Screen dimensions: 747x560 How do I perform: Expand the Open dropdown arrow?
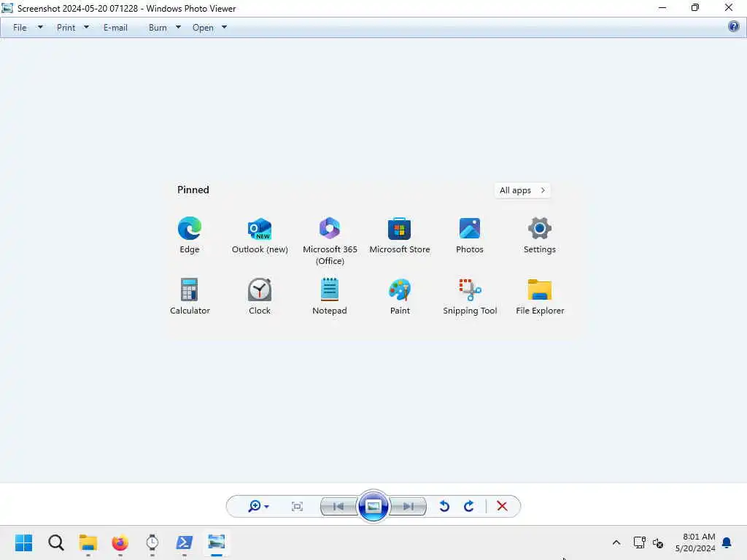225,27
